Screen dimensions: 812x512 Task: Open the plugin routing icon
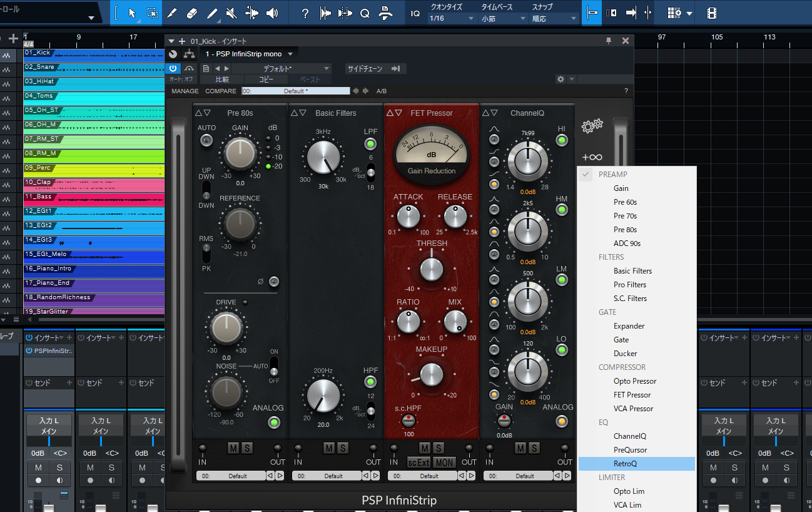click(x=189, y=54)
